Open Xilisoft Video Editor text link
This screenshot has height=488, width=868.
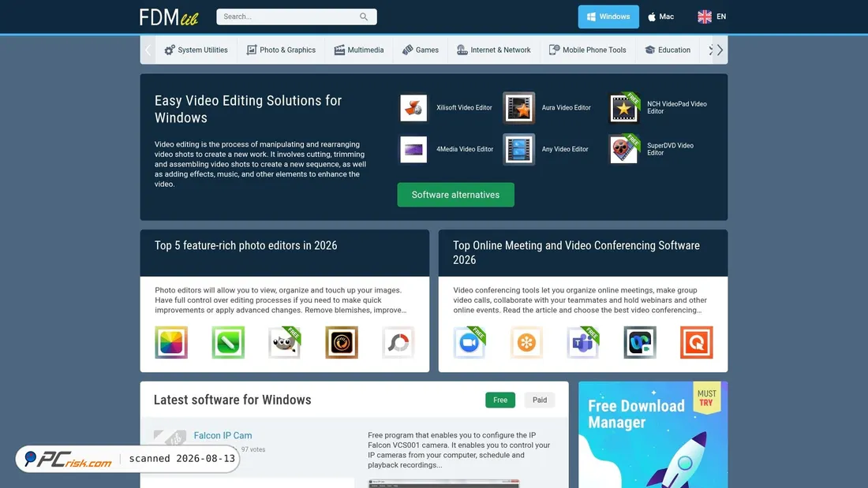coord(464,108)
